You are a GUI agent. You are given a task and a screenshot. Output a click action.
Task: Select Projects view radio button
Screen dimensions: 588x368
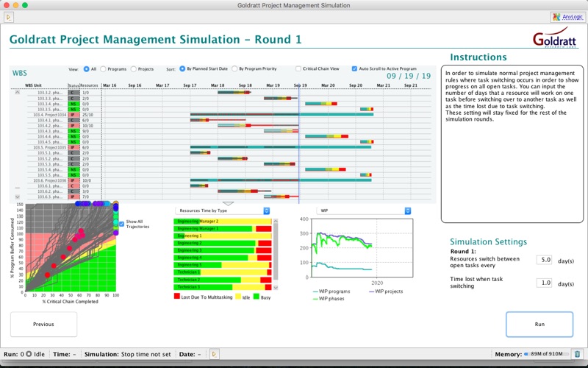click(x=134, y=69)
